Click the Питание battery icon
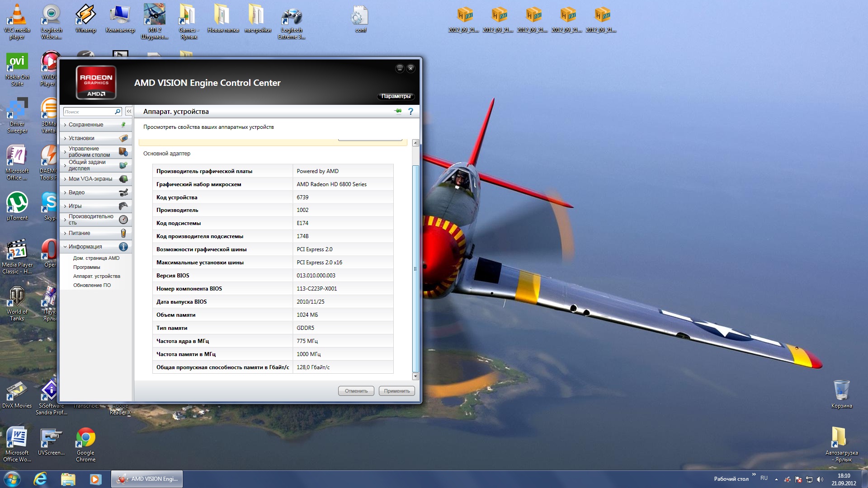 [x=123, y=233]
